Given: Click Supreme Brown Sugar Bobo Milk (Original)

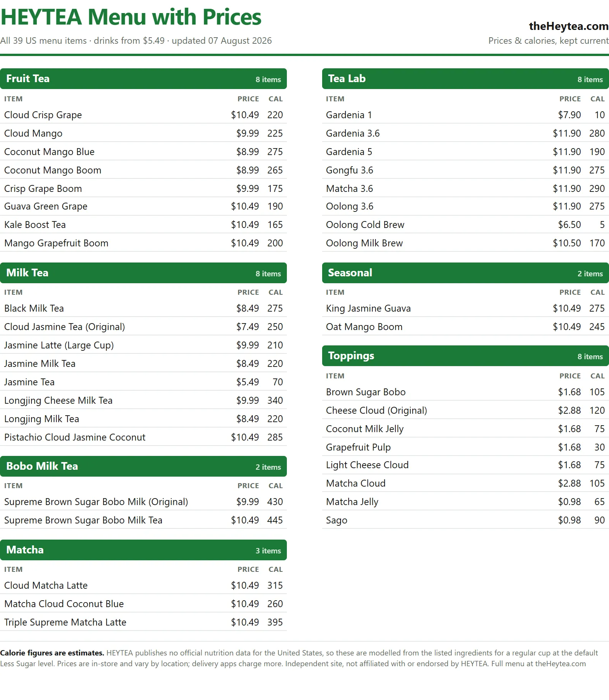Looking at the screenshot, I should coord(143,502).
